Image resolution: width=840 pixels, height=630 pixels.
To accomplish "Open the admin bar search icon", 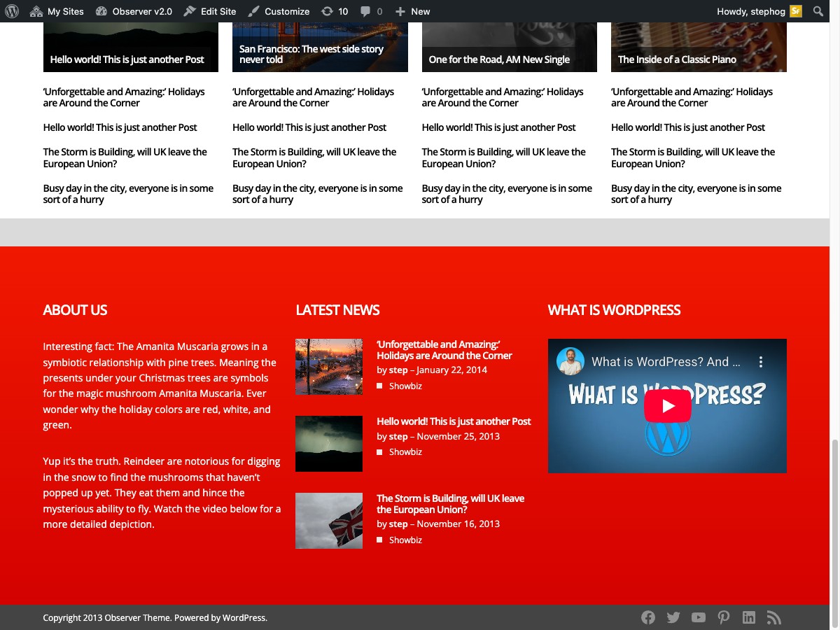I will coord(818,11).
